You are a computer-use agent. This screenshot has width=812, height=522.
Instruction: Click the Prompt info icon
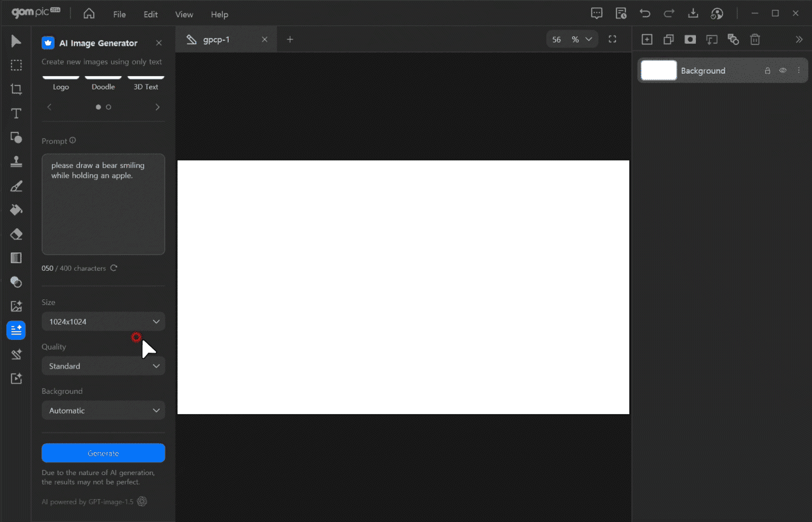tap(72, 140)
